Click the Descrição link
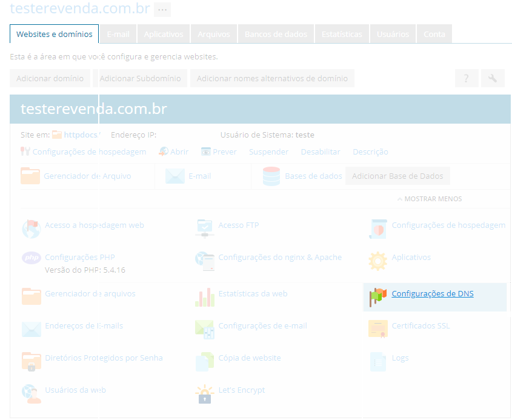The image size is (512, 420). [x=371, y=152]
